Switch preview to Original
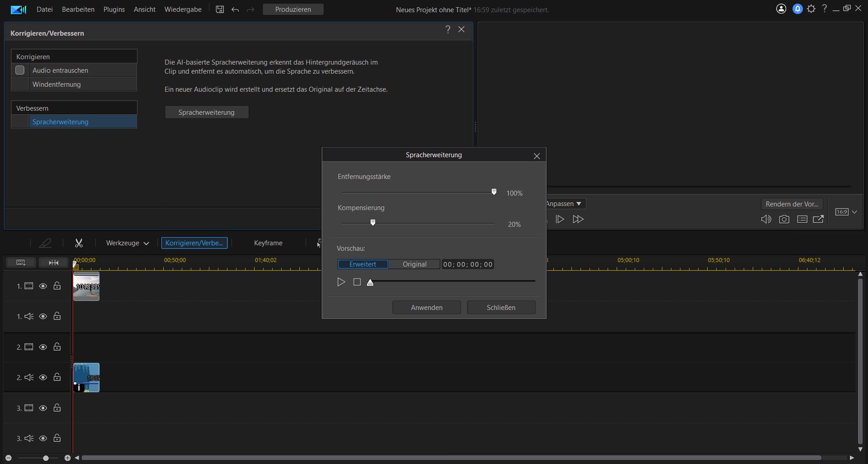This screenshot has width=868, height=464. click(x=415, y=264)
